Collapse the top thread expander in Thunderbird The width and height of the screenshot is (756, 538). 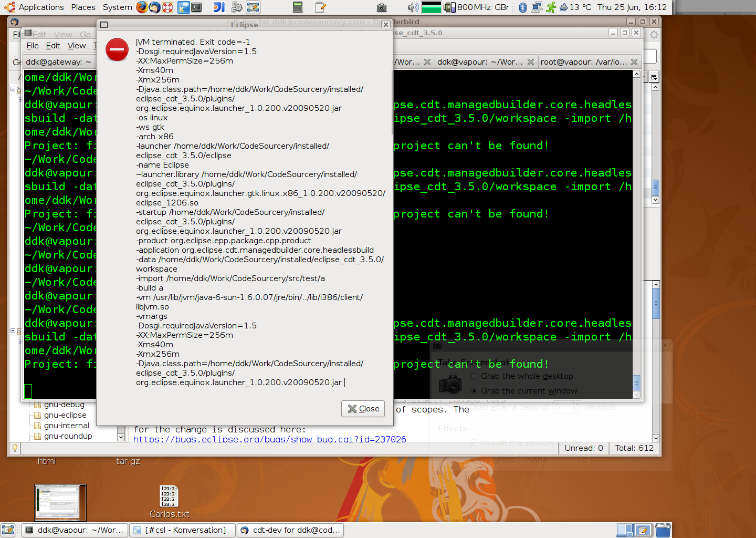(13, 89)
